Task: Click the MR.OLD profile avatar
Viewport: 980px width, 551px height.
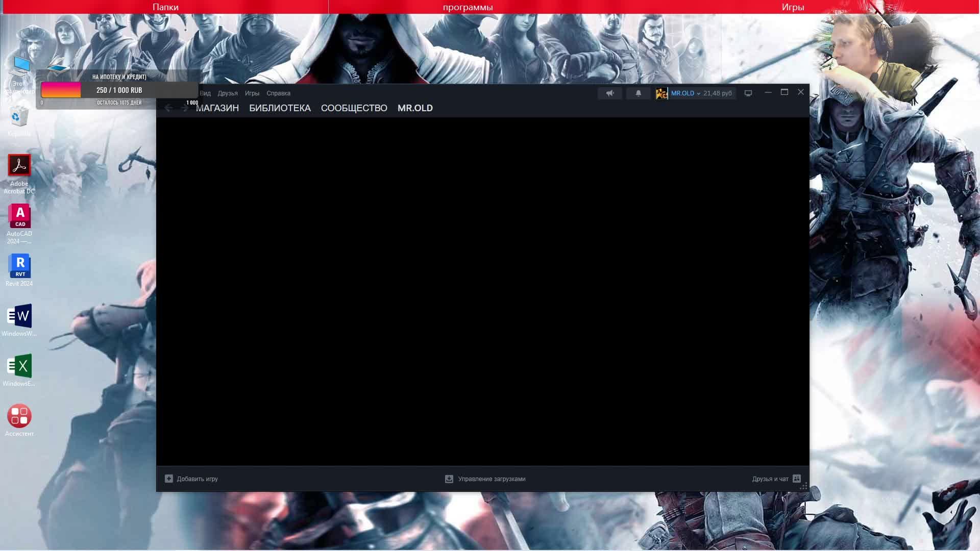Action: pyautogui.click(x=661, y=93)
